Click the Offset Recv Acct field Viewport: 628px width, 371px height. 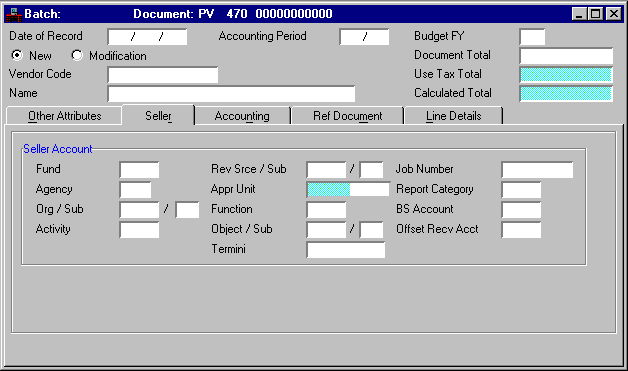coord(521,230)
